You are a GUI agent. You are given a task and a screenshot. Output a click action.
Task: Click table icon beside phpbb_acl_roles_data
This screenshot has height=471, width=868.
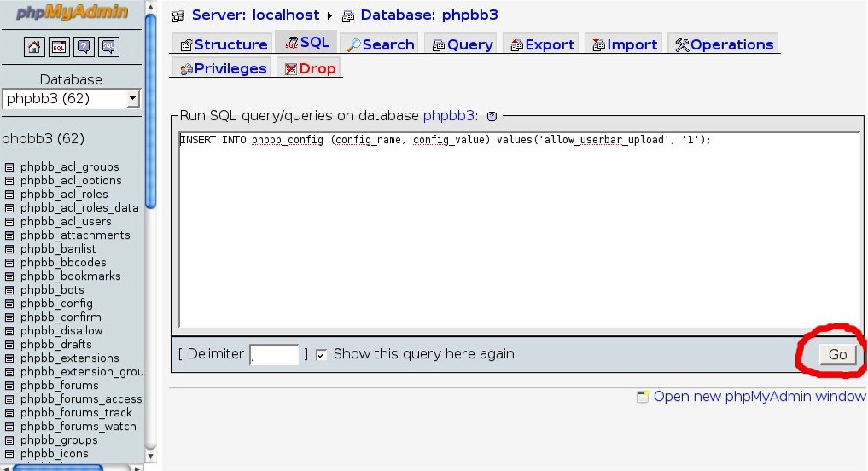pyautogui.click(x=9, y=208)
